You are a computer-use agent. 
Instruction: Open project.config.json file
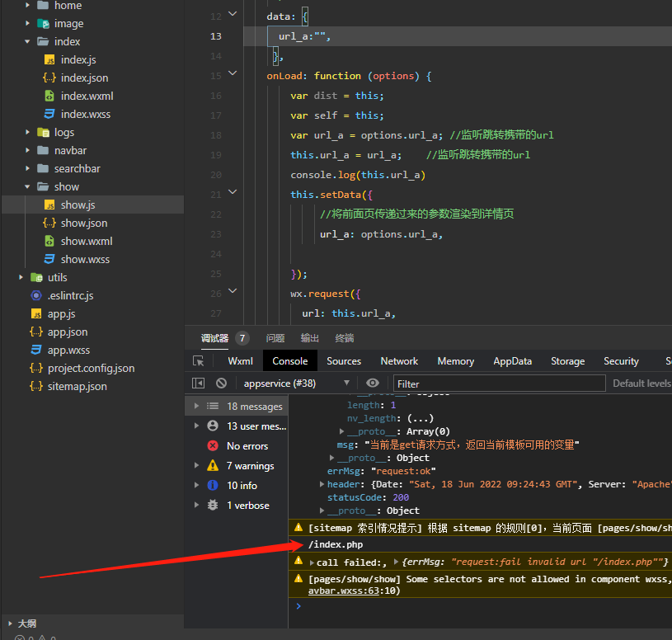[92, 368]
